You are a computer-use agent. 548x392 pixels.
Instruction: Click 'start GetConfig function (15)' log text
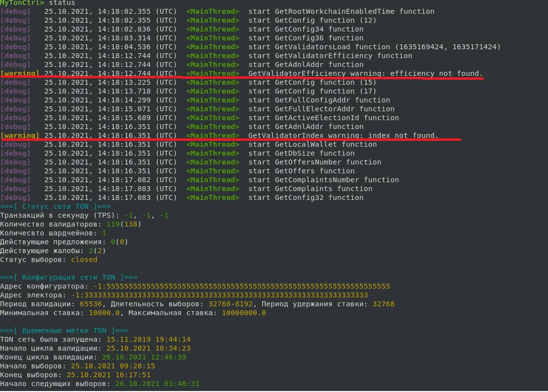tap(312, 82)
